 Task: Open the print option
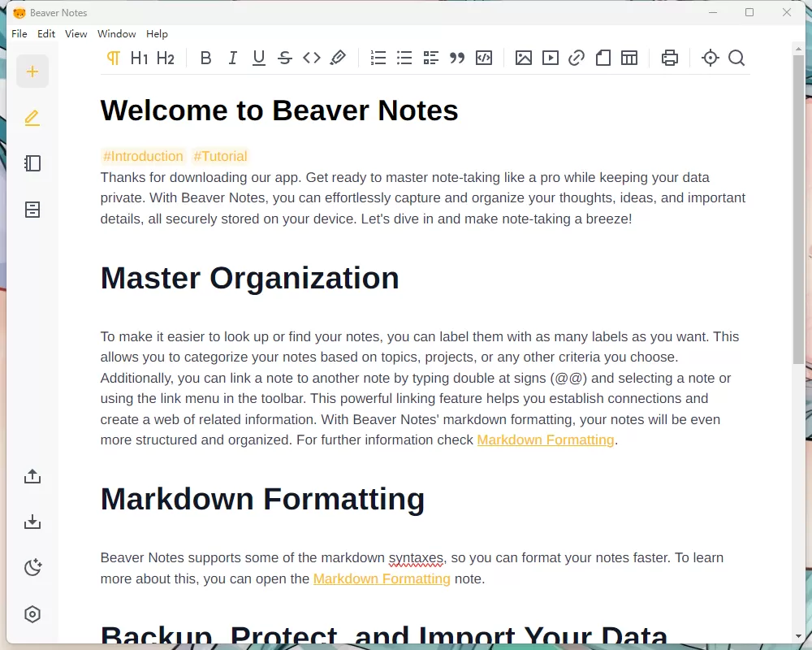click(669, 58)
